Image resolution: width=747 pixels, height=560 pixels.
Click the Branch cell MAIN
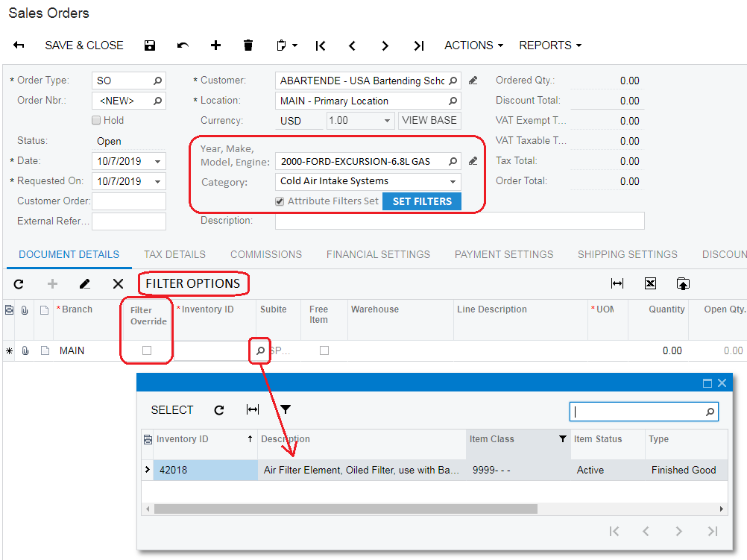tap(72, 350)
